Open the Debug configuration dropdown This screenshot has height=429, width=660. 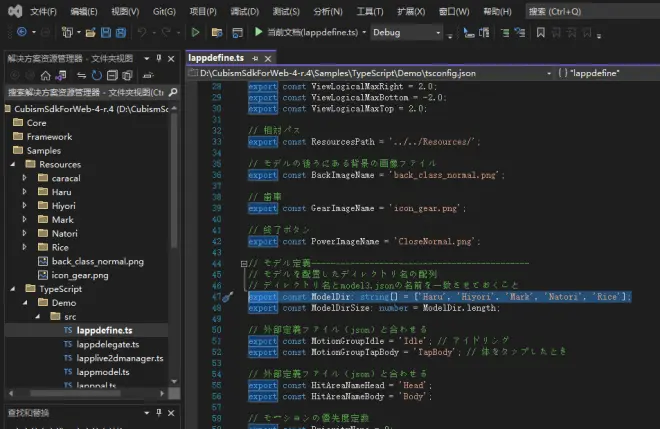pos(406,32)
